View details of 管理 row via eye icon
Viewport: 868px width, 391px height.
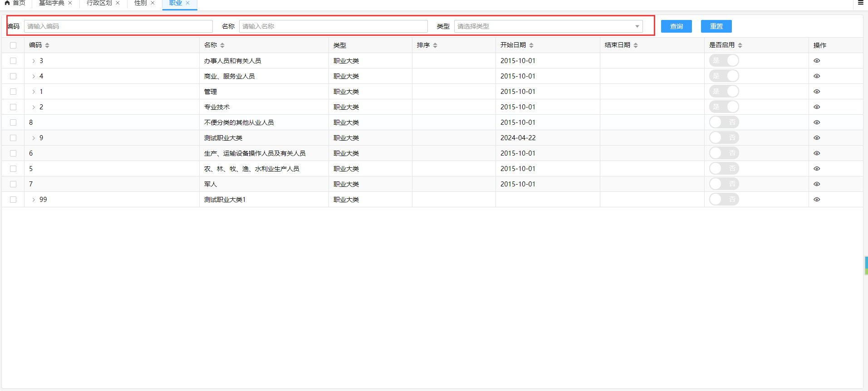point(816,92)
